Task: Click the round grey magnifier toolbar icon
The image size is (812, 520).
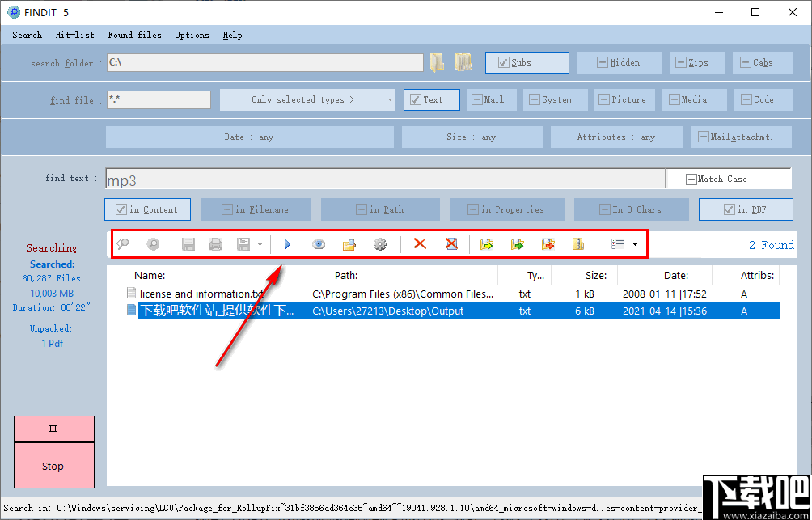Action: [x=154, y=244]
